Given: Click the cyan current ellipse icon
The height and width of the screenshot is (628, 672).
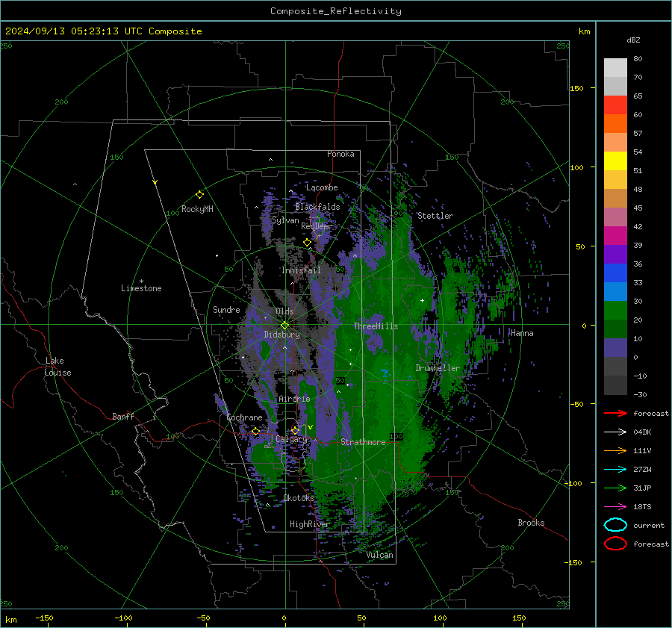Looking at the screenshot, I should click(x=615, y=525).
